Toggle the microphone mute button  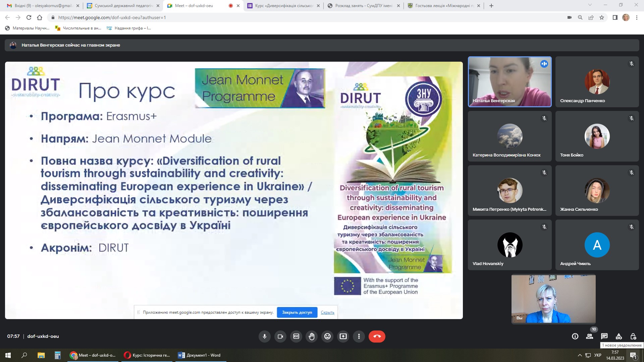point(265,336)
